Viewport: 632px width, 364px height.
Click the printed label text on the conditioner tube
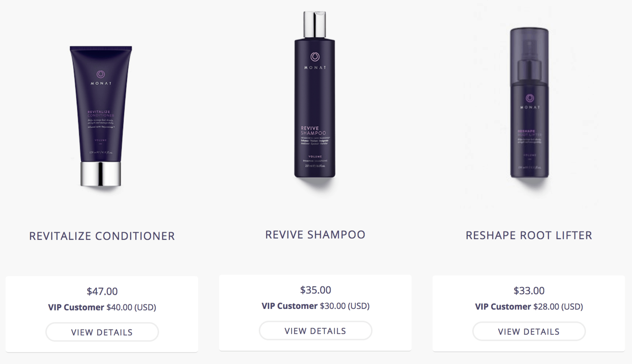click(x=101, y=119)
